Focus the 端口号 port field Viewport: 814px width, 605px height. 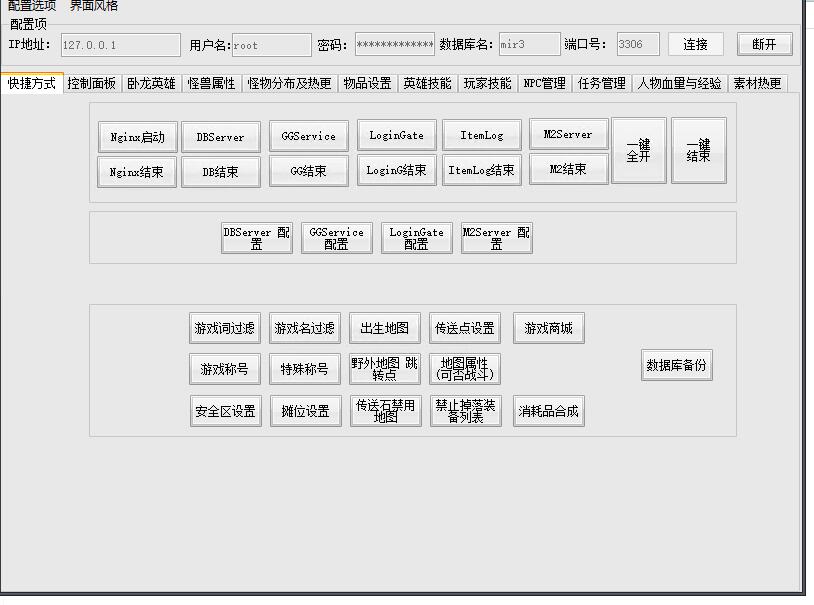click(637, 45)
